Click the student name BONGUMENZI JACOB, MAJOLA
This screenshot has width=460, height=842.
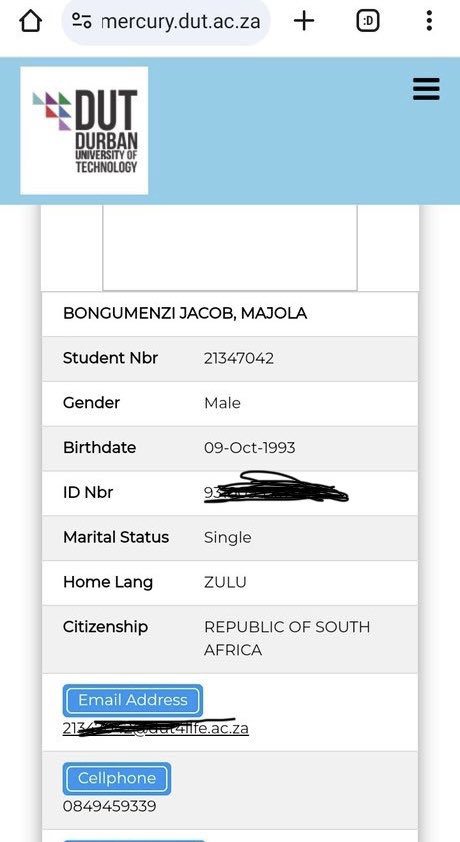click(185, 313)
